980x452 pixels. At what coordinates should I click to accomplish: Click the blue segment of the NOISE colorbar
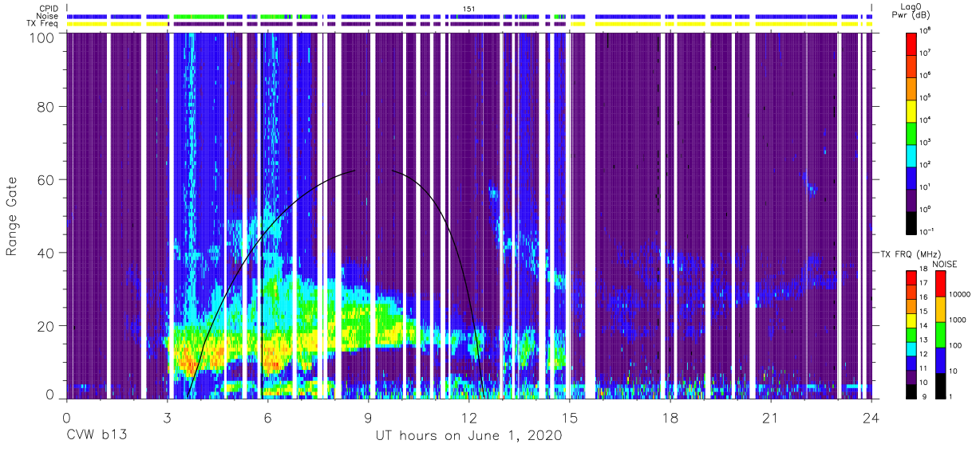(939, 359)
